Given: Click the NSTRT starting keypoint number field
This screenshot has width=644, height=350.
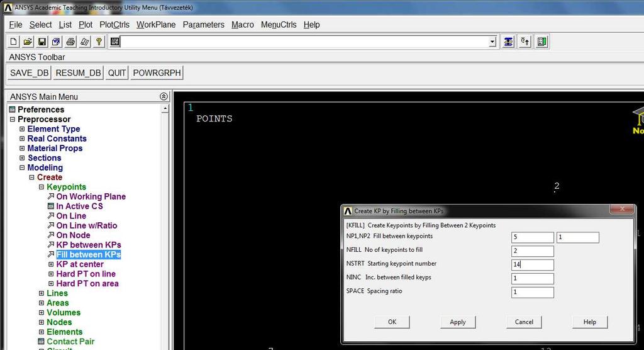Looking at the screenshot, I should [x=532, y=264].
